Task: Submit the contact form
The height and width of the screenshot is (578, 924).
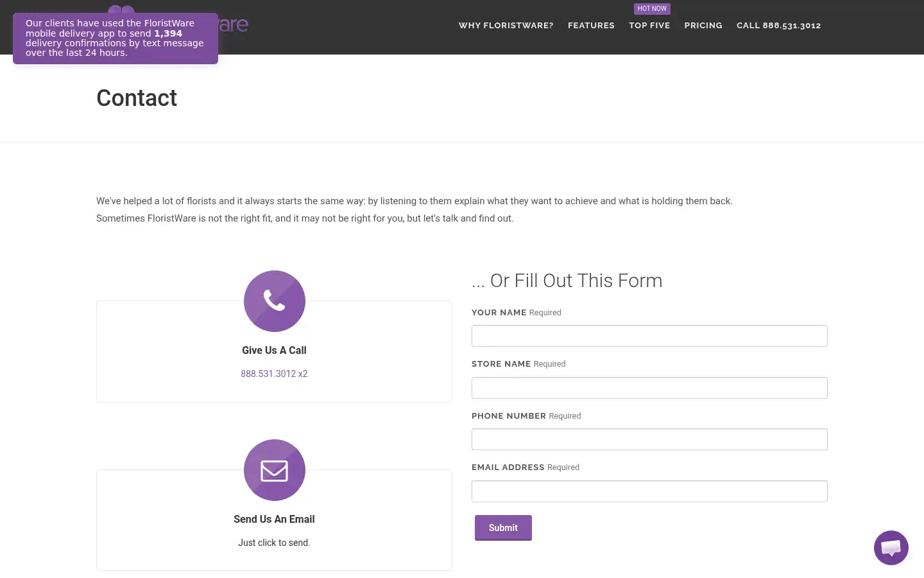Action: tap(503, 528)
